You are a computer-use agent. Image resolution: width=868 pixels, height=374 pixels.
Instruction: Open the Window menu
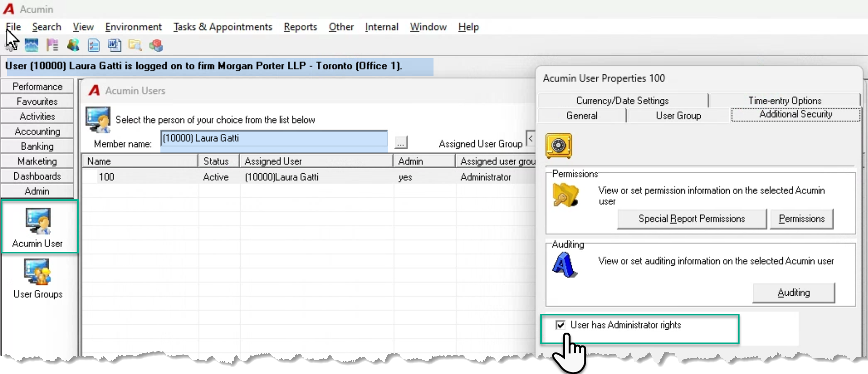coord(428,27)
